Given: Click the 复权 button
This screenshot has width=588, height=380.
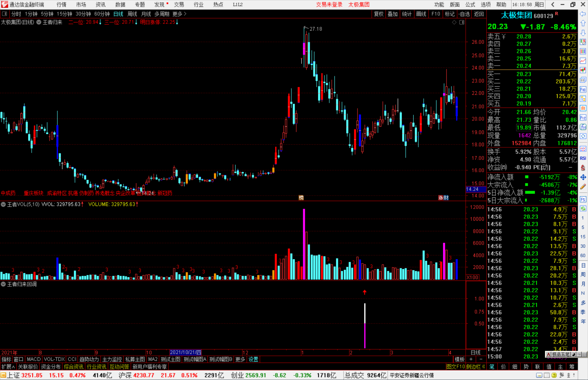Looking at the screenshot, I should [379, 14].
